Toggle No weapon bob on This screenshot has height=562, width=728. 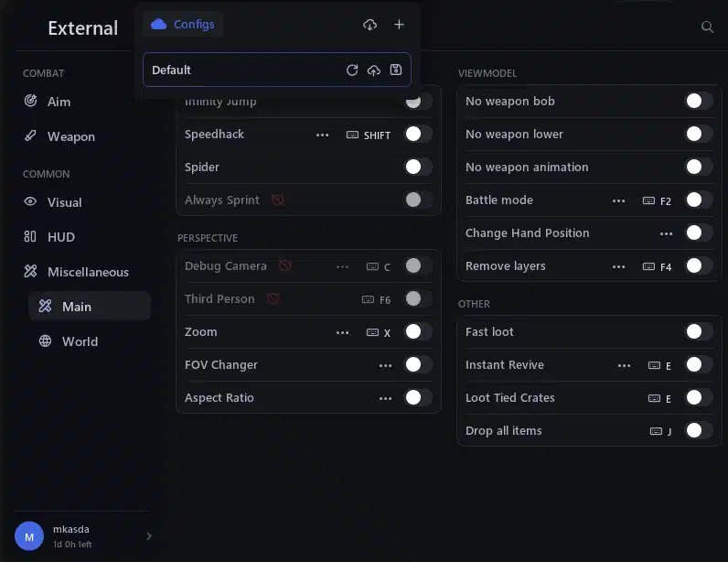click(699, 101)
